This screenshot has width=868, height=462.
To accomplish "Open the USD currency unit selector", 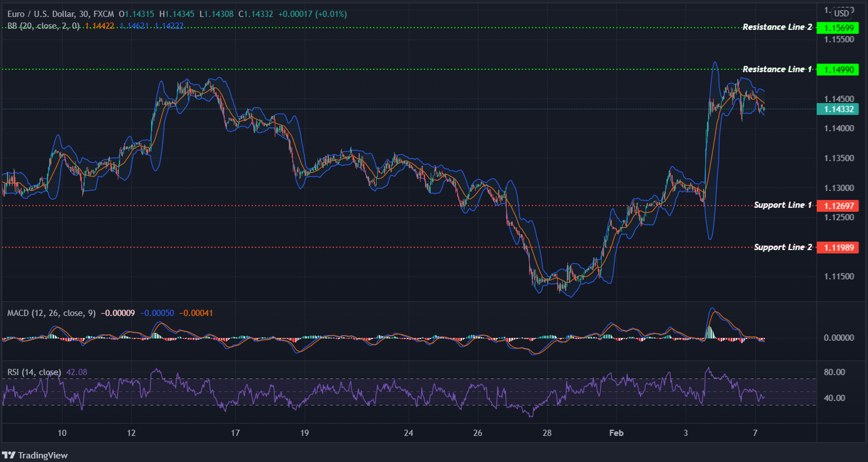I will [841, 13].
